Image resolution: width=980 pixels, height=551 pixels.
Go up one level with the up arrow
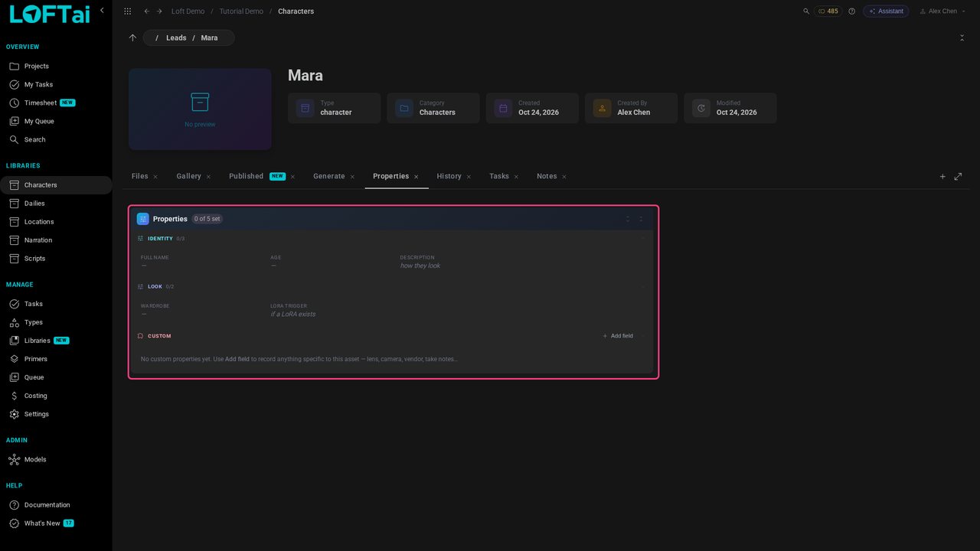(x=132, y=37)
